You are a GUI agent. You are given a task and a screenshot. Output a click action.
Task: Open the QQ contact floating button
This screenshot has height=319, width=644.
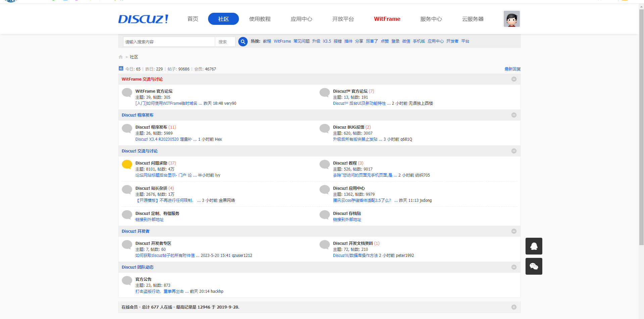tap(534, 246)
